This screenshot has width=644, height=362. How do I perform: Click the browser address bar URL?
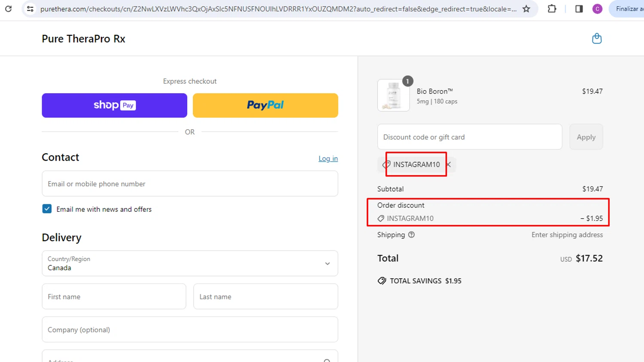[278, 9]
